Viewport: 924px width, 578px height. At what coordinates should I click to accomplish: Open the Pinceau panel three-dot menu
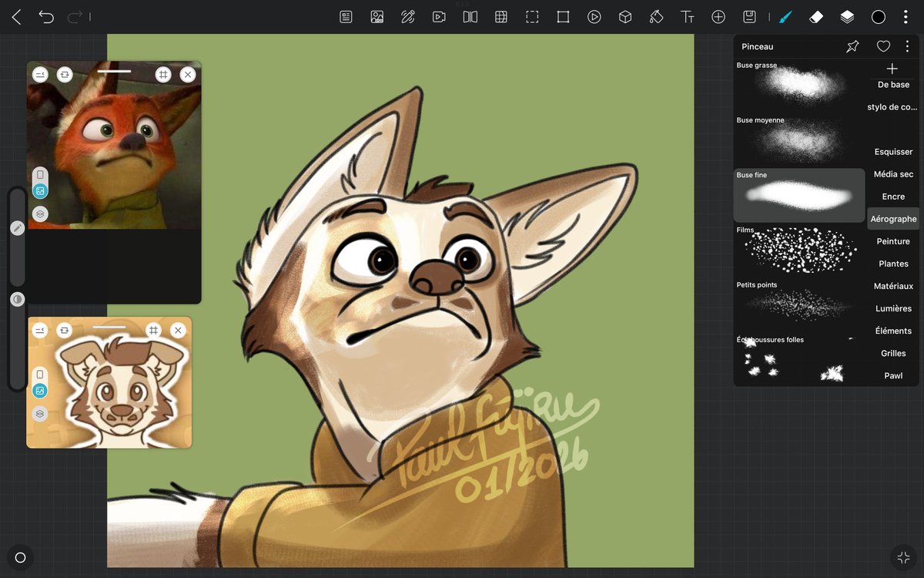tap(907, 46)
